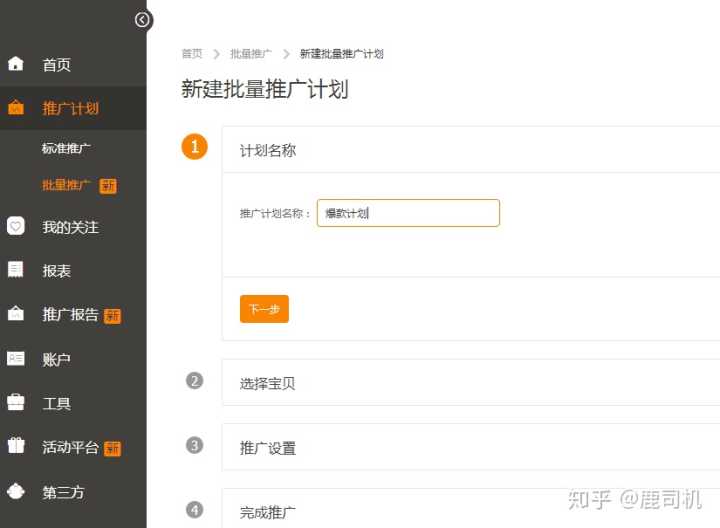Click the 新建批量推广计划 breadcrumb text
The image size is (720, 528).
click(x=342, y=54)
